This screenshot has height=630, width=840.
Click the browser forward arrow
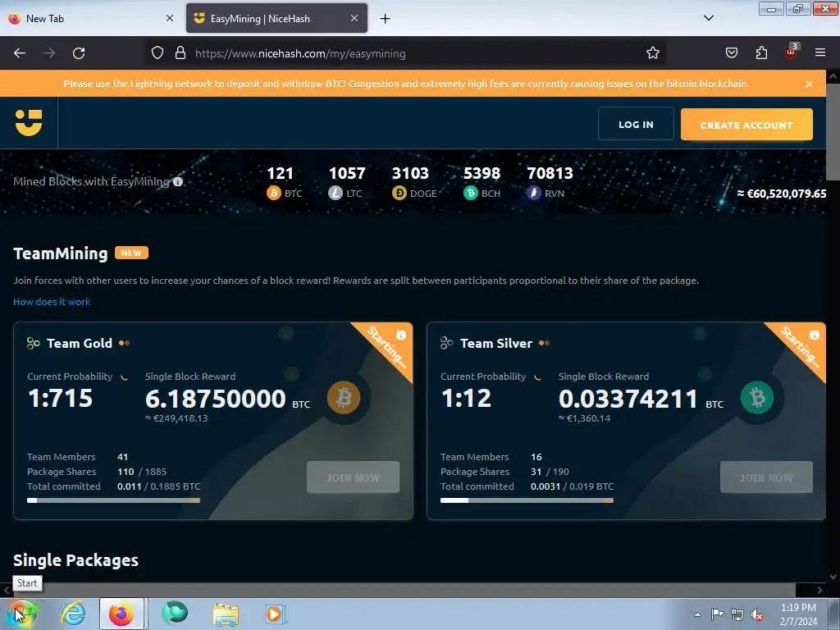point(49,53)
